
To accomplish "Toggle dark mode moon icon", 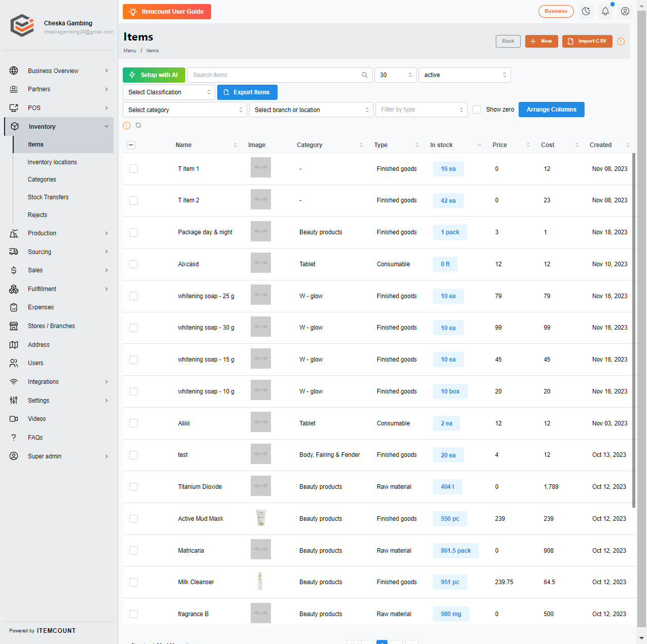I will pos(586,11).
